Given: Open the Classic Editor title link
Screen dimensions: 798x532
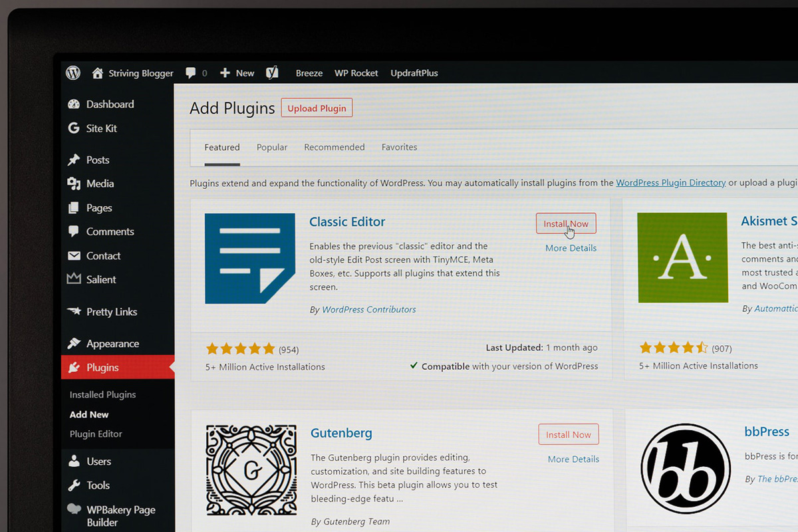Looking at the screenshot, I should pyautogui.click(x=347, y=222).
